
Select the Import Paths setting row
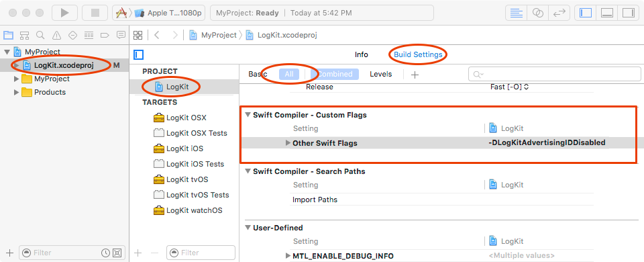[x=441, y=200]
